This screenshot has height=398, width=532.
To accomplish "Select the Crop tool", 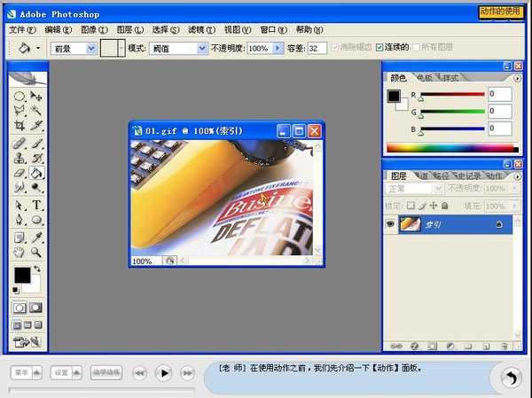I will (x=20, y=126).
